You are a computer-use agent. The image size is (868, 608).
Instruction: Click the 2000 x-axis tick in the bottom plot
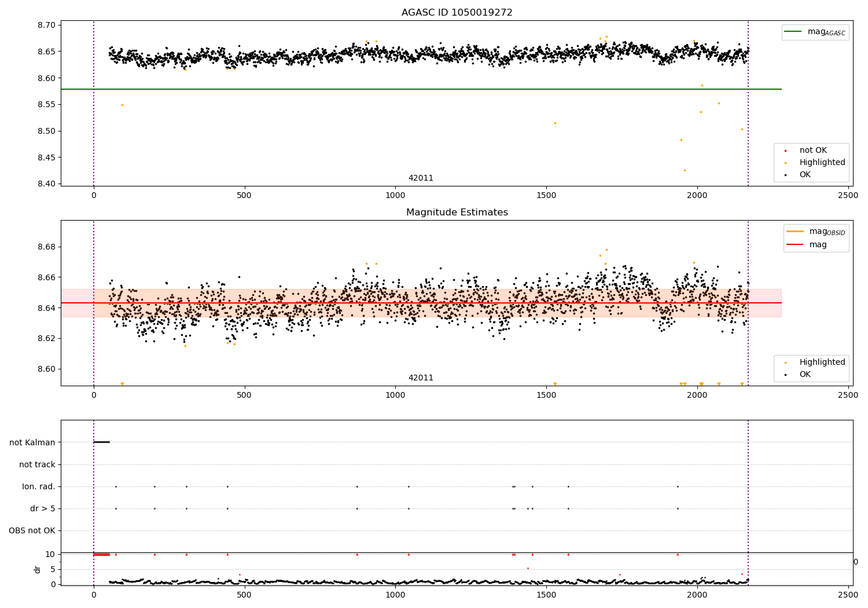click(697, 594)
